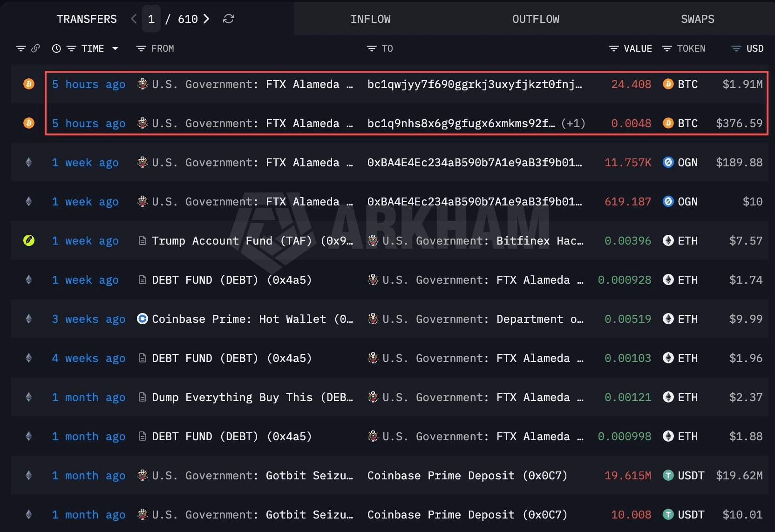The image size is (775, 532).
Task: Go to the next transfers page
Action: [x=206, y=19]
